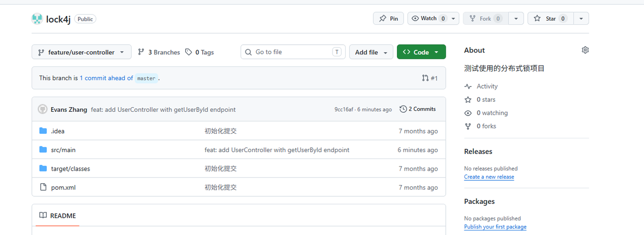644x235 pixels.
Task: Click the target/classes folder icon
Action: point(43,169)
